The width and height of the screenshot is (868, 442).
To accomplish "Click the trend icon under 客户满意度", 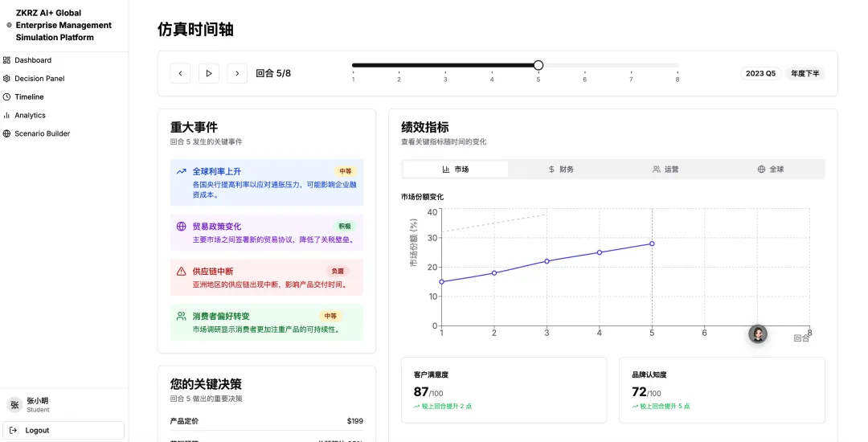I will pyautogui.click(x=417, y=406).
